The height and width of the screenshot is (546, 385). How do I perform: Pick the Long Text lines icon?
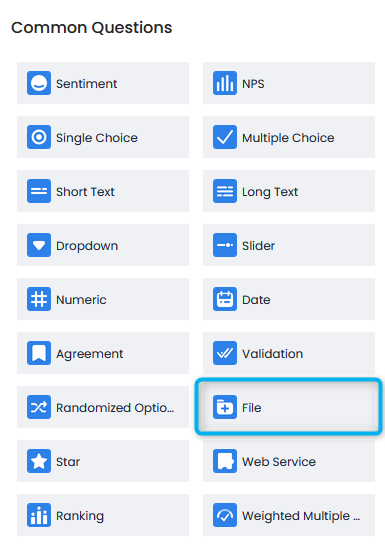(x=225, y=191)
